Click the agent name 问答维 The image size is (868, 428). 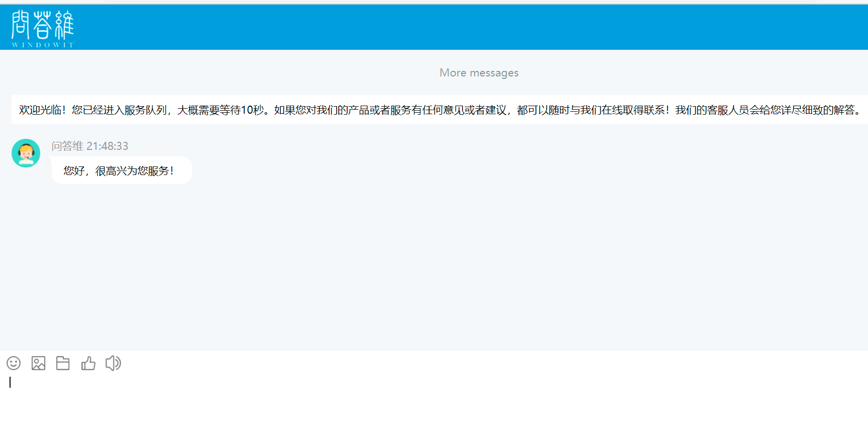pyautogui.click(x=67, y=146)
